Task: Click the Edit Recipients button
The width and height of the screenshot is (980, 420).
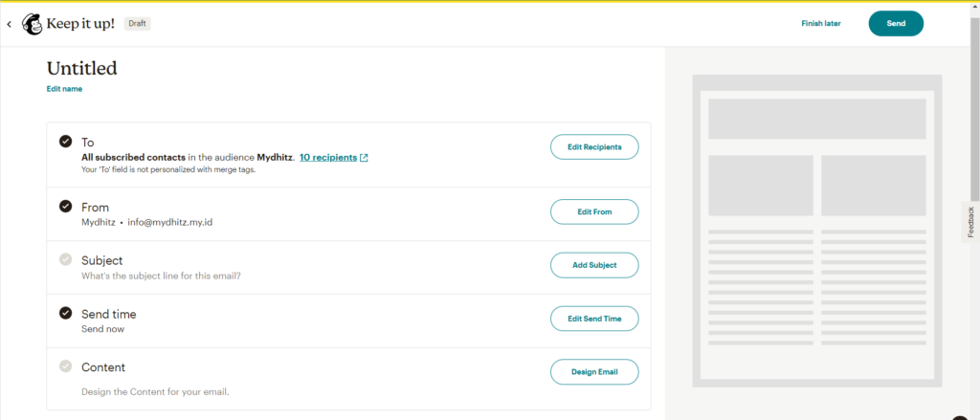Action: tap(593, 147)
